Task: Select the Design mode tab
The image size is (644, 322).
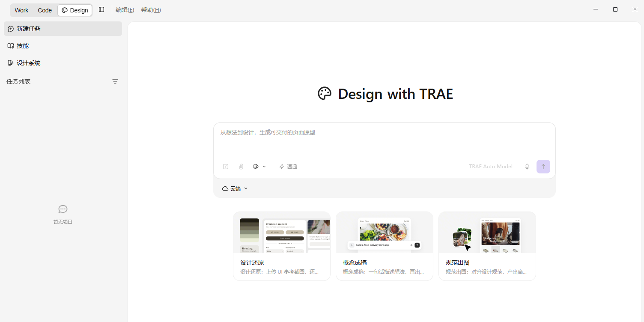Action: pos(75,10)
